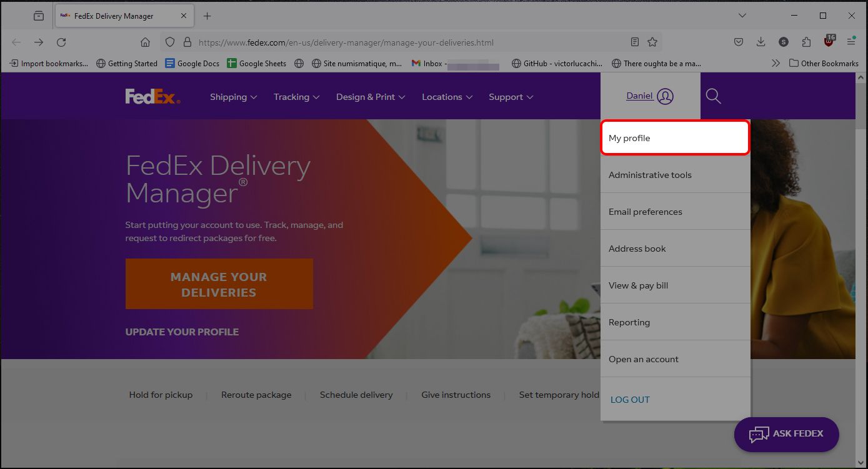This screenshot has height=469, width=868.
Task: Open the tracking protection shield icon
Action: point(169,42)
